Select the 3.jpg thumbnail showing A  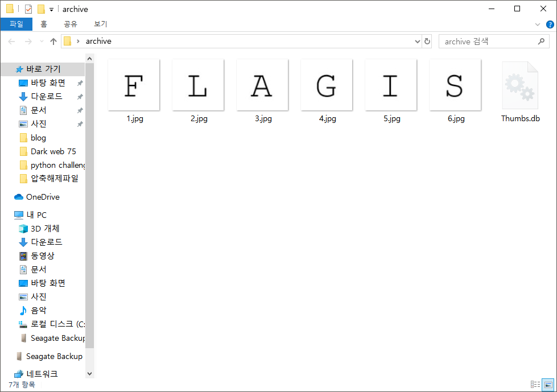click(262, 85)
